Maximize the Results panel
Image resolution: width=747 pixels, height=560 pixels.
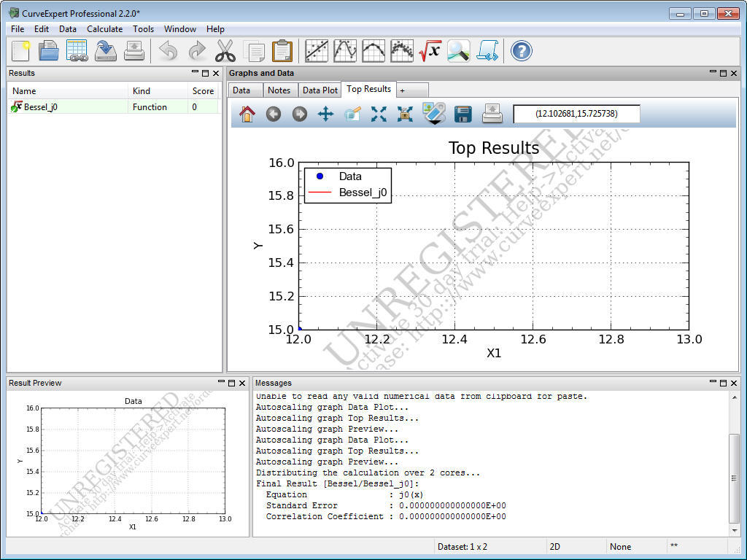pyautogui.click(x=205, y=73)
